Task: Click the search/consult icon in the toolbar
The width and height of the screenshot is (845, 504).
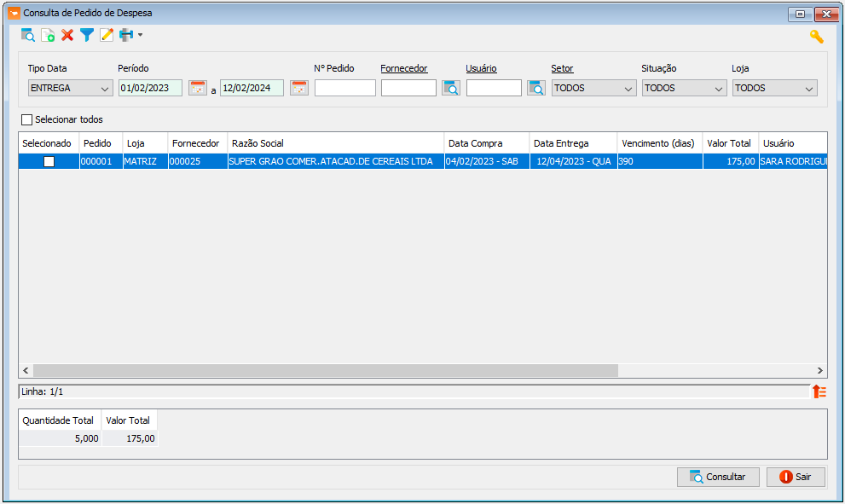Action: [x=28, y=36]
